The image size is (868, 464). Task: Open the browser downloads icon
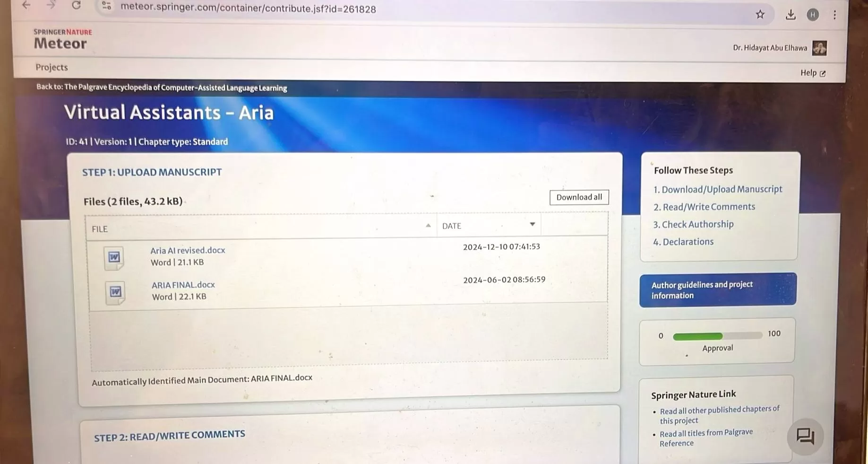pos(791,15)
